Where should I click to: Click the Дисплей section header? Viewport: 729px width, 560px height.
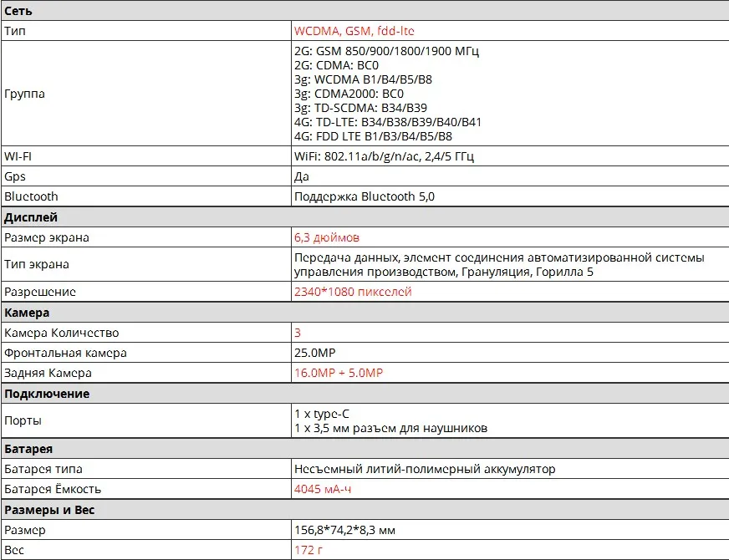pos(31,217)
